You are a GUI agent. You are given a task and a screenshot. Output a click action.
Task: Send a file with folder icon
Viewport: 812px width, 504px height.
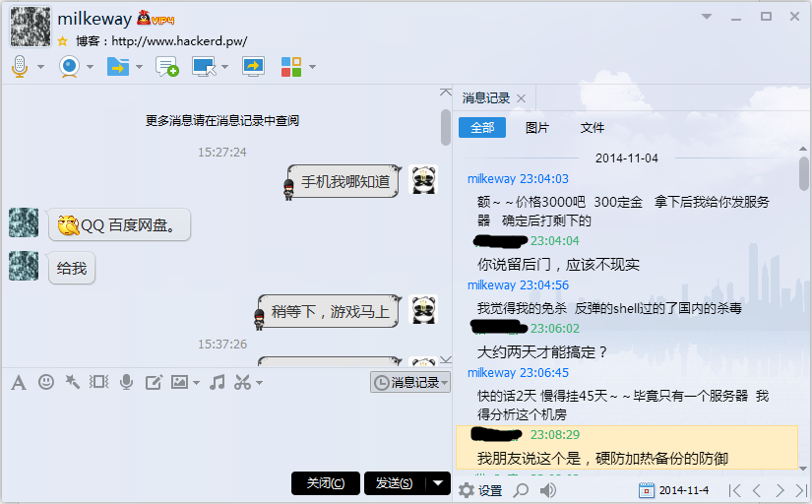click(x=118, y=66)
